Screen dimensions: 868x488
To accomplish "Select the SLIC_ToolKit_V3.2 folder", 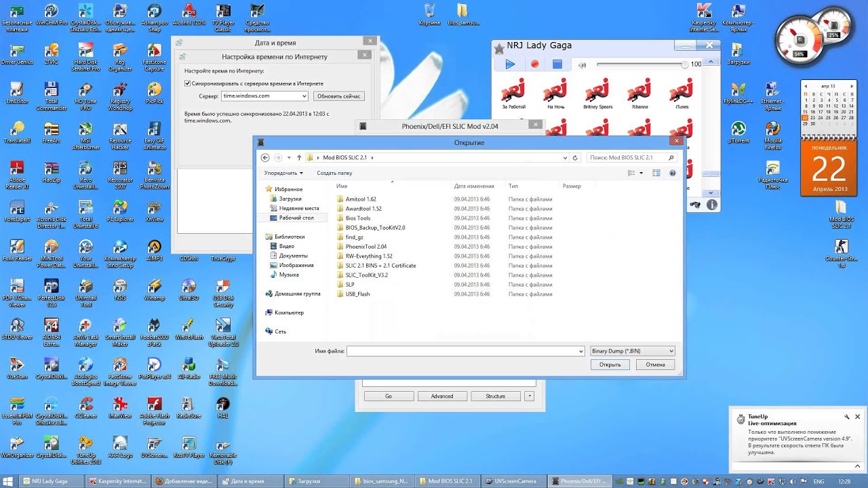I will (367, 275).
